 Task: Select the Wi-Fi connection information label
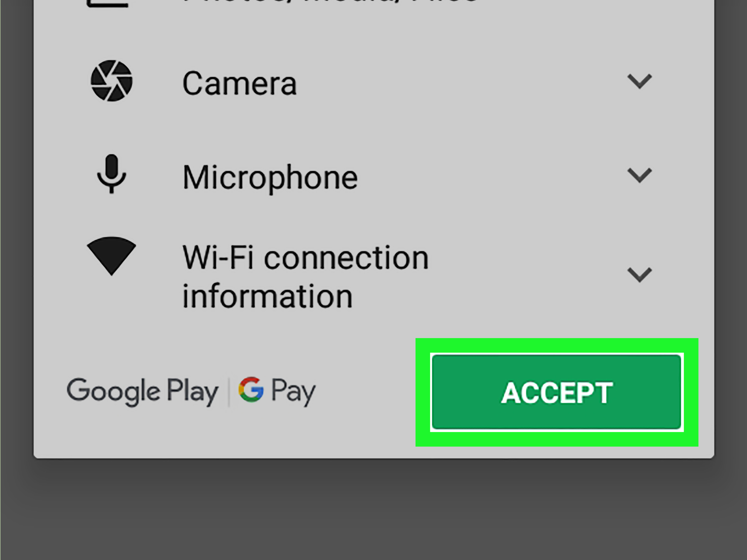point(306,276)
